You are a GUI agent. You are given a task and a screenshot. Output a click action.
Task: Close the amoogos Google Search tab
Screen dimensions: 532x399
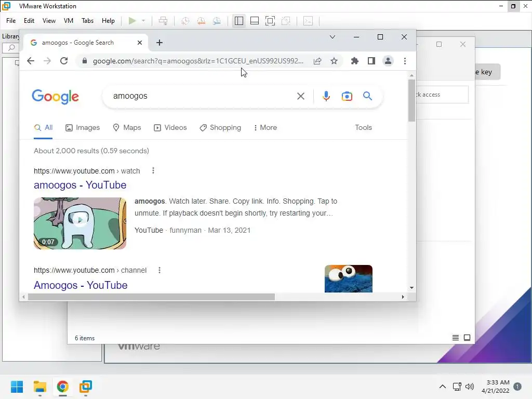(140, 43)
